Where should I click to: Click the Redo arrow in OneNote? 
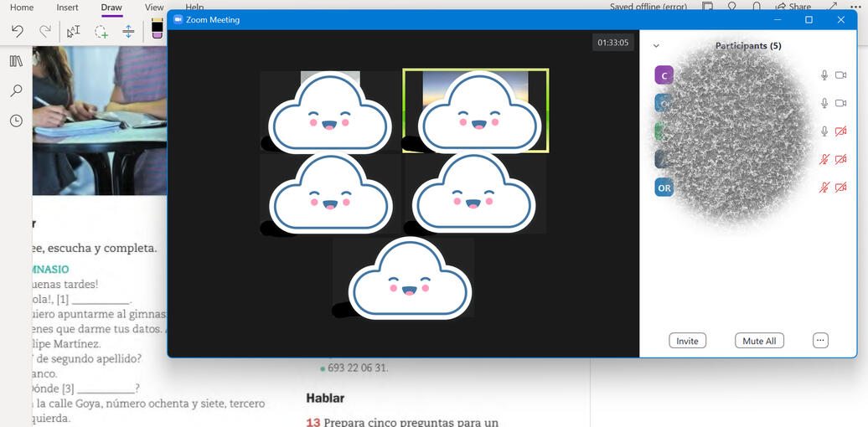(44, 31)
